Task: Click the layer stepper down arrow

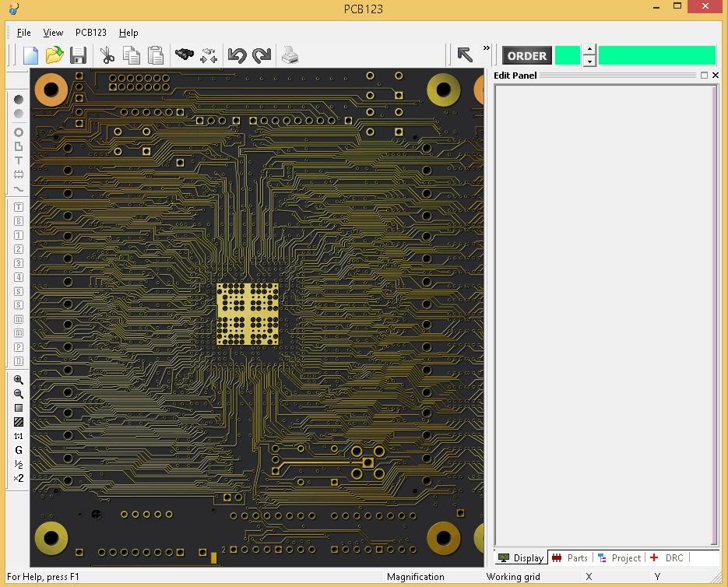Action: pos(589,60)
